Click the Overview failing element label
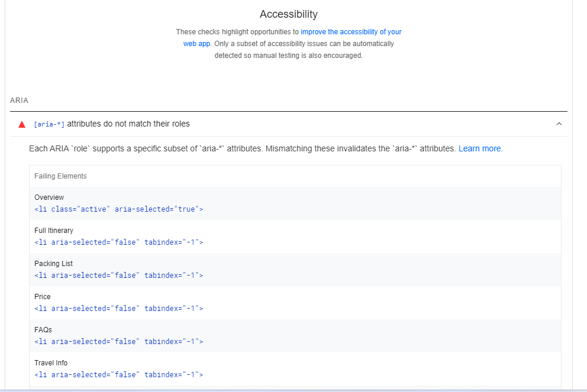587x392 pixels. pos(49,197)
